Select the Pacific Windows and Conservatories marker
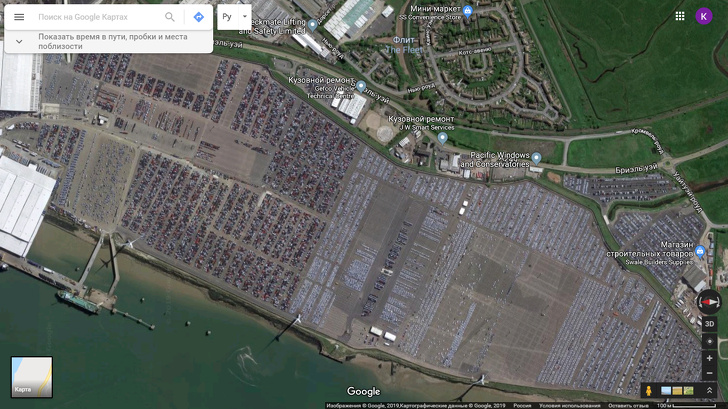 click(536, 158)
